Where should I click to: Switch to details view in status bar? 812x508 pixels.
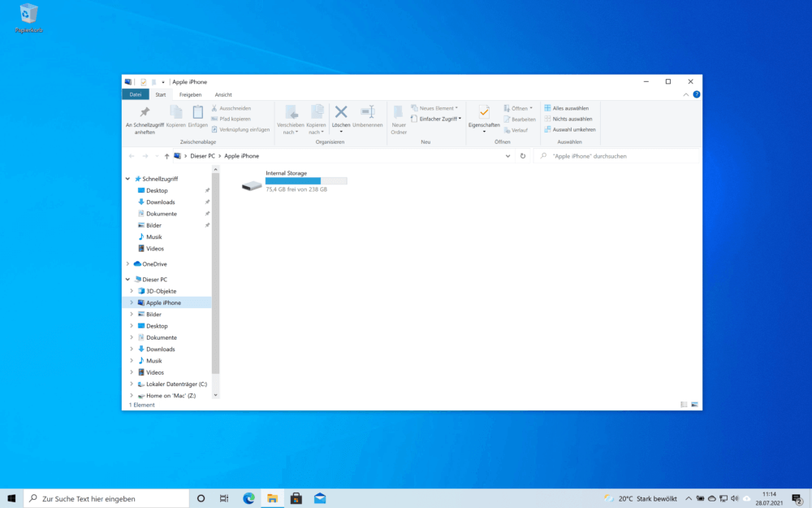pos(684,404)
